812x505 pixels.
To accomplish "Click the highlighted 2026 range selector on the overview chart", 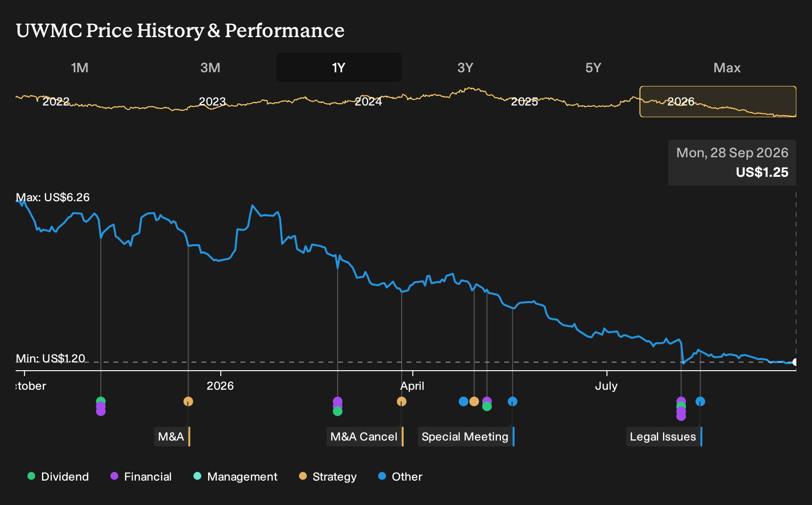I will [718, 102].
